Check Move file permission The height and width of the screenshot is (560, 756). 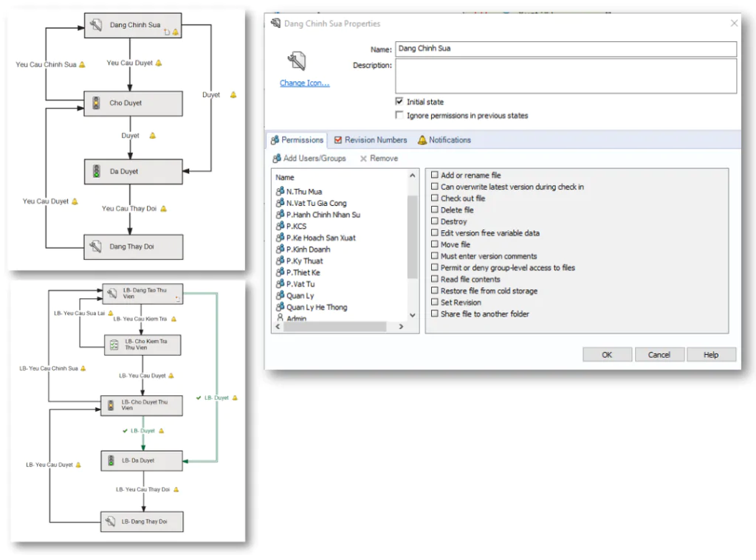click(435, 244)
